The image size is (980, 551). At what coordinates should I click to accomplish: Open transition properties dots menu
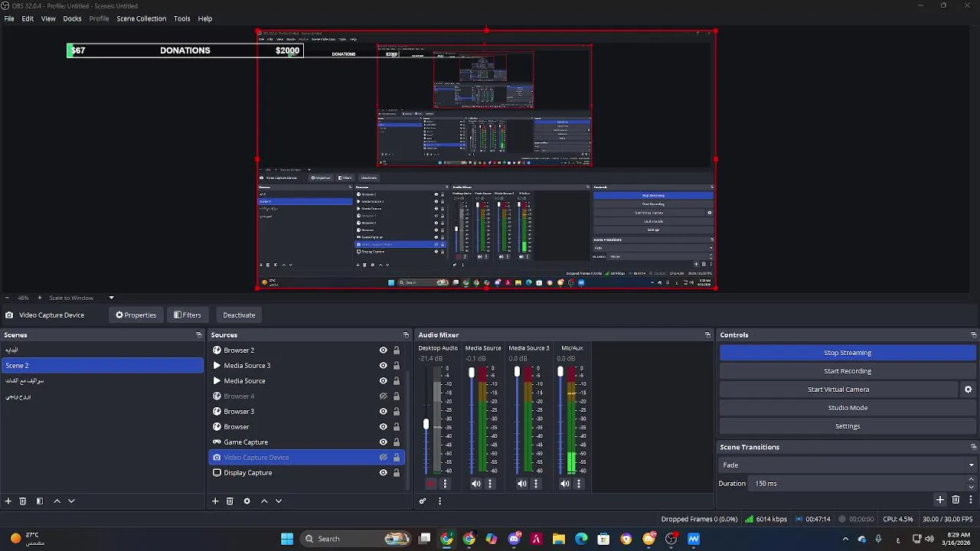(x=970, y=500)
